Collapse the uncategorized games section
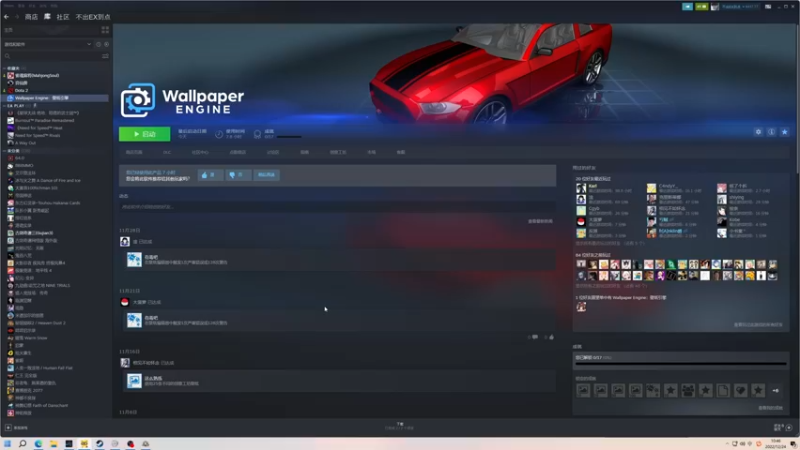The width and height of the screenshot is (800, 450). pos(4,151)
